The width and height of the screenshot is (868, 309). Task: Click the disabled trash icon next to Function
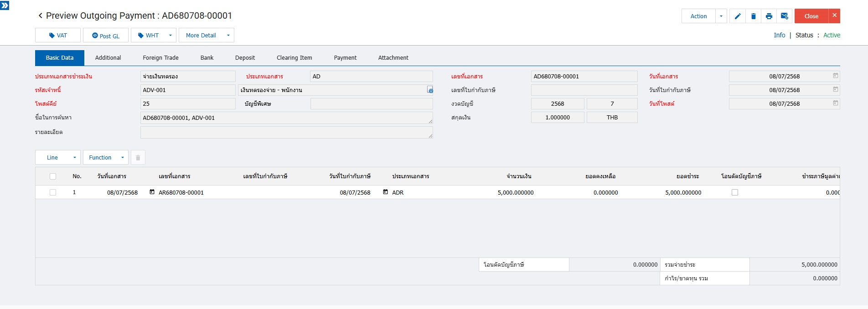pyautogui.click(x=138, y=158)
